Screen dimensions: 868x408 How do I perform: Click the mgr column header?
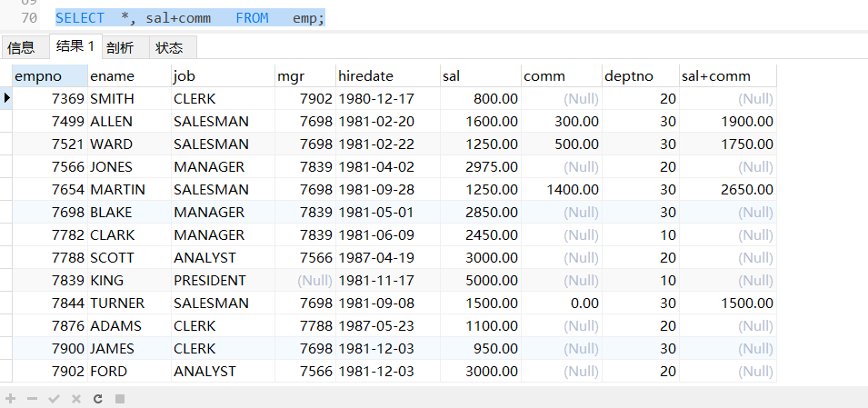[305, 75]
